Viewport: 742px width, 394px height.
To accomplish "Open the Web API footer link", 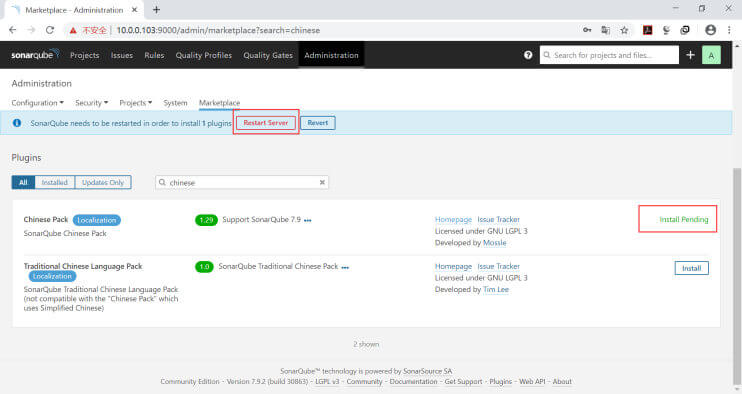I will [x=532, y=381].
